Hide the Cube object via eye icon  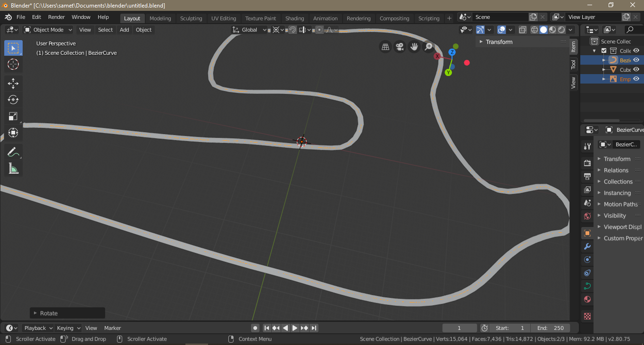[636, 69]
